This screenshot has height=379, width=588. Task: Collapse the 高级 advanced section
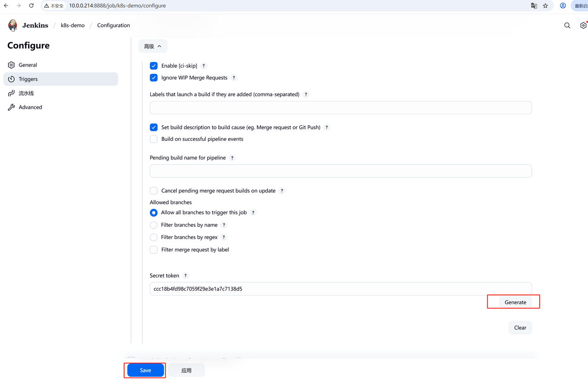point(153,46)
